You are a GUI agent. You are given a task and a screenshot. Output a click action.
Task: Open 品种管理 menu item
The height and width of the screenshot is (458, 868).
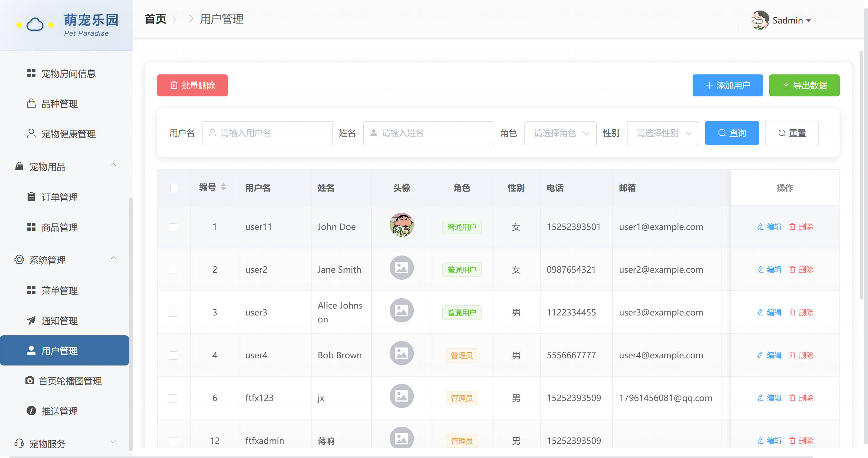click(64, 103)
